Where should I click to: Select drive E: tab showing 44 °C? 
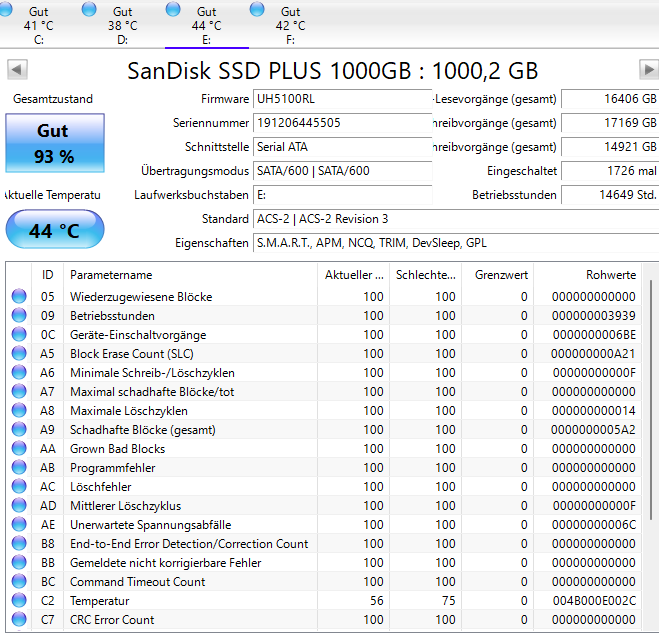[x=206, y=25]
